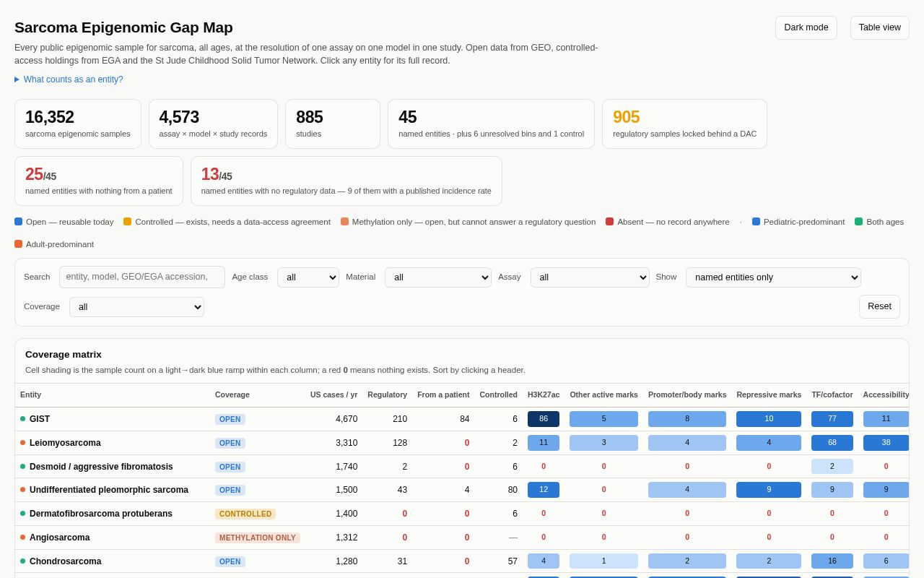
Task: Open the GIST entity record
Action: [40, 419]
